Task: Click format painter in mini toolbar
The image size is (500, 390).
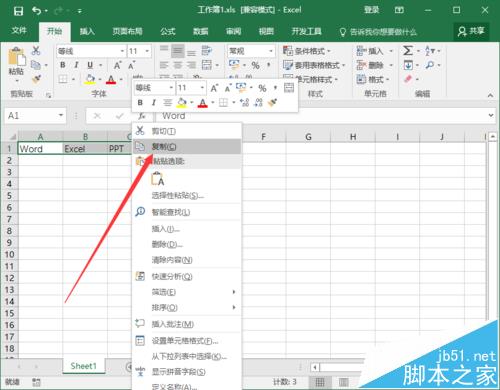Action: click(273, 102)
